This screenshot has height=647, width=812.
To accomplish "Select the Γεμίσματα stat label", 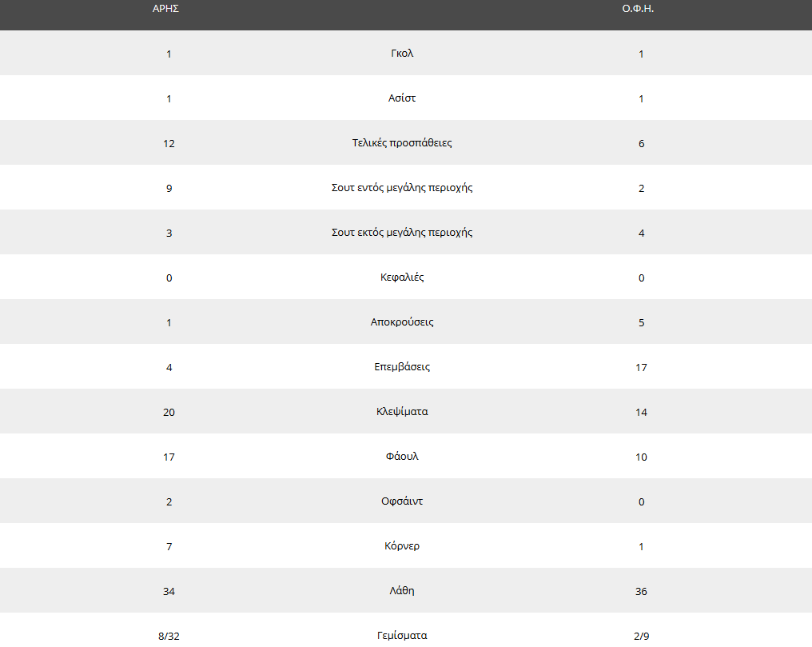I will click(402, 636).
